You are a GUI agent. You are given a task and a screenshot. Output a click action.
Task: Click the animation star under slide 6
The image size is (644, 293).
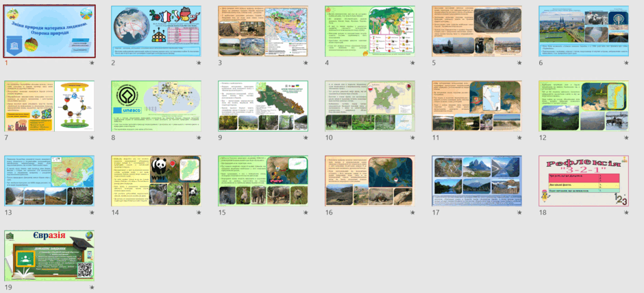(x=626, y=63)
